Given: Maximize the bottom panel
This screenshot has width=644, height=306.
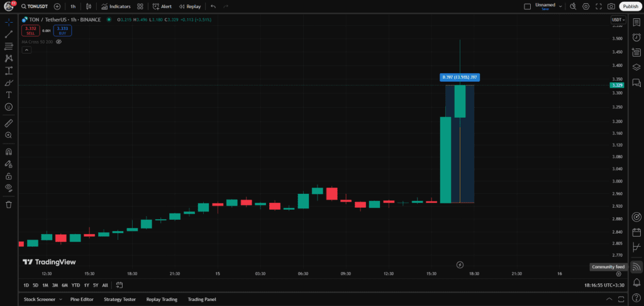Looking at the screenshot, I should pyautogui.click(x=621, y=299).
